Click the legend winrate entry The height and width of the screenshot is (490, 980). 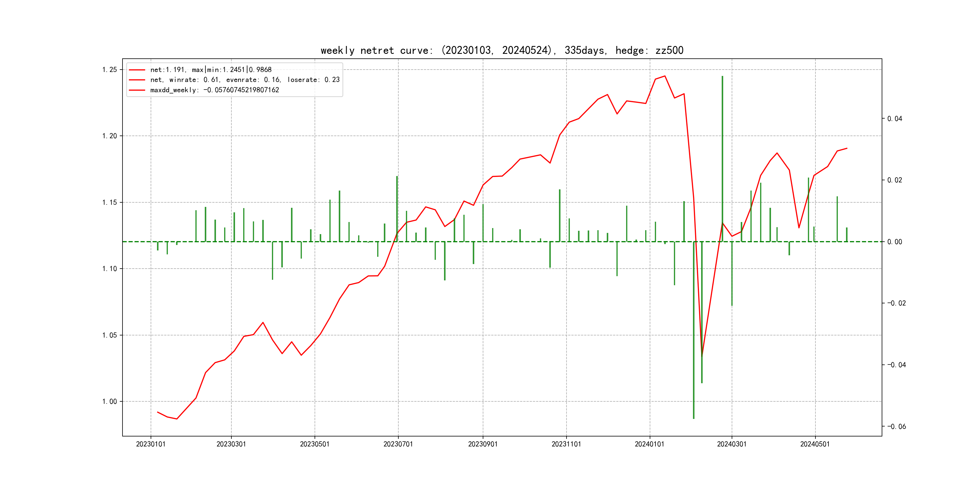coord(245,80)
